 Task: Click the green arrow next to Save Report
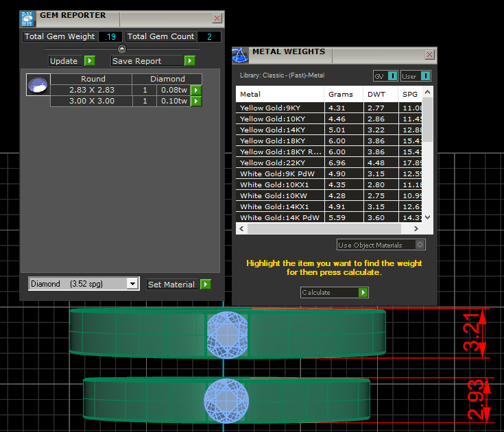click(x=189, y=61)
